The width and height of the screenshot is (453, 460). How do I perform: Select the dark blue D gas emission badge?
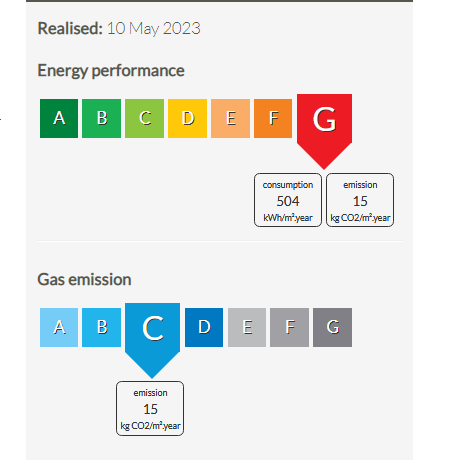(204, 327)
